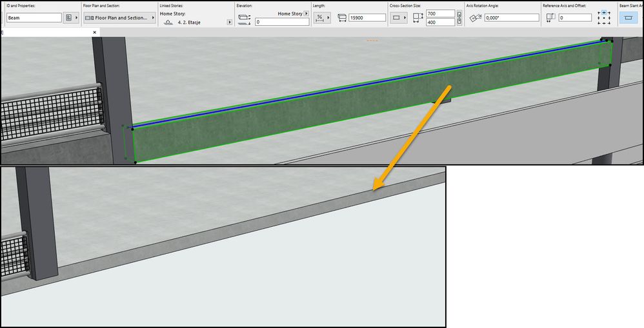Click the rotation angle field showing 0,000°
Screen dimensions: 644x328
coord(512,17)
